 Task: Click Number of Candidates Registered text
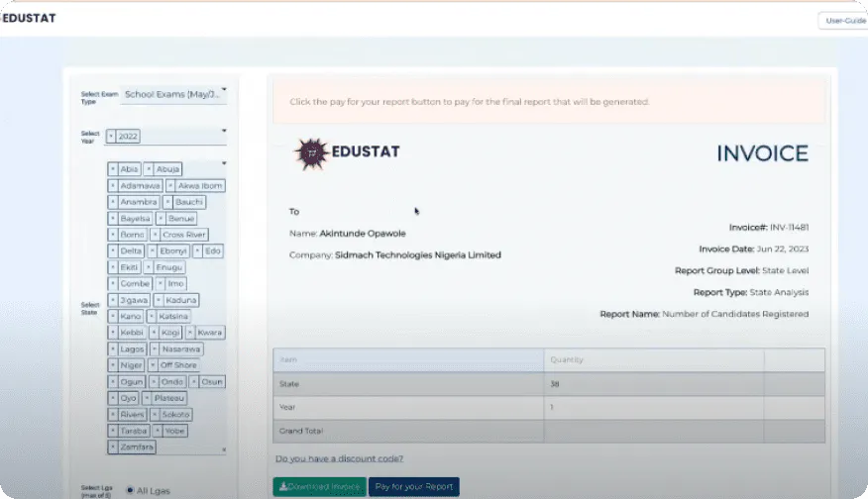(x=735, y=314)
